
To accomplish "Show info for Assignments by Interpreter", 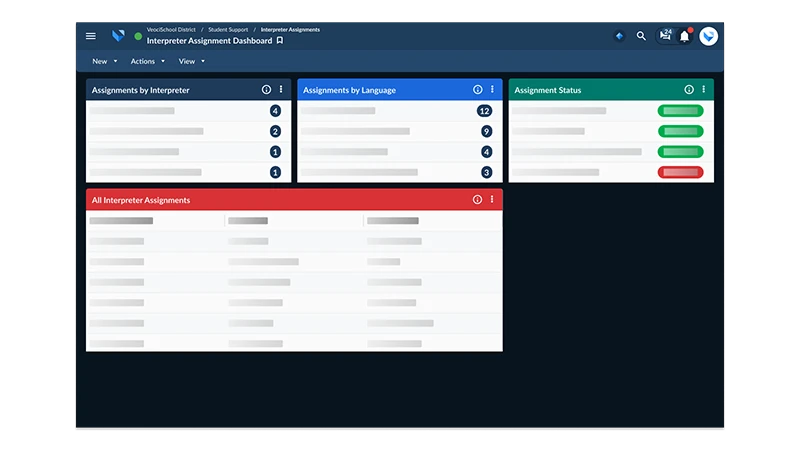I will (x=266, y=90).
